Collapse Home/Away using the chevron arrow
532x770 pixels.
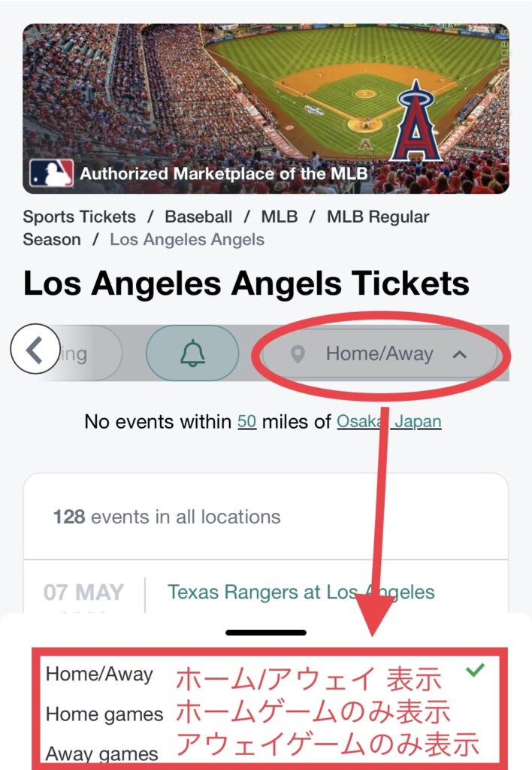point(460,353)
